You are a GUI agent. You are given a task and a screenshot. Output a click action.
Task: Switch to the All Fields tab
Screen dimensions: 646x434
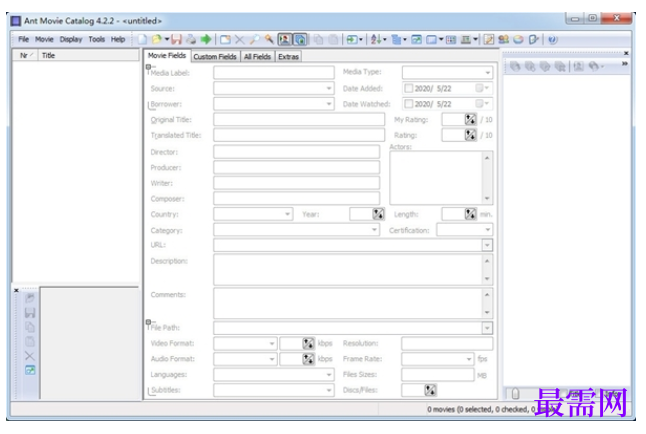[257, 57]
